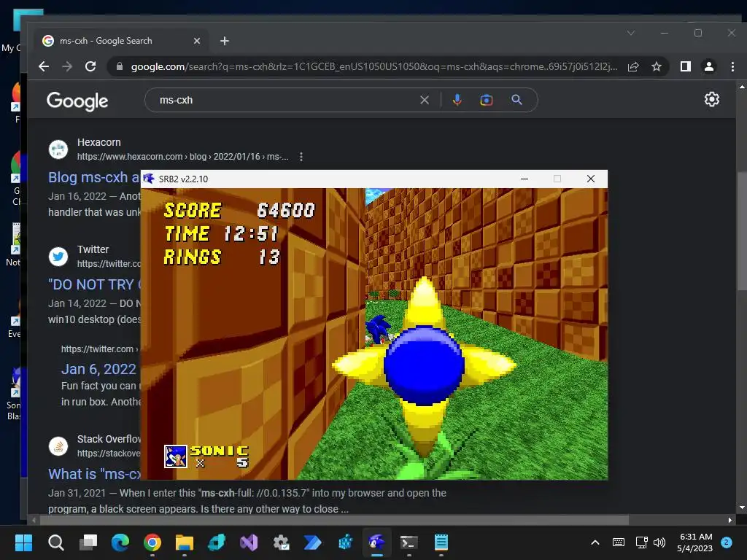Open the Hexacorn blog ms-cxh result
Image resolution: width=747 pixels, height=560 pixels.
(94, 177)
